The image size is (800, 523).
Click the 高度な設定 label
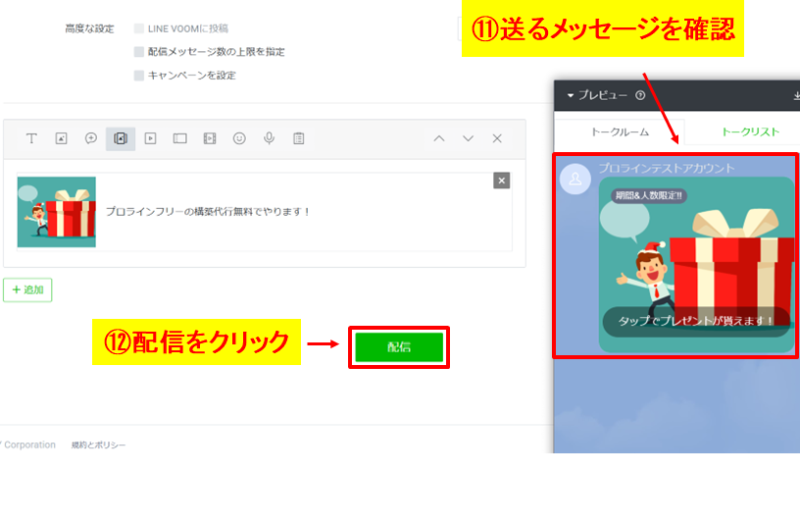click(x=89, y=29)
